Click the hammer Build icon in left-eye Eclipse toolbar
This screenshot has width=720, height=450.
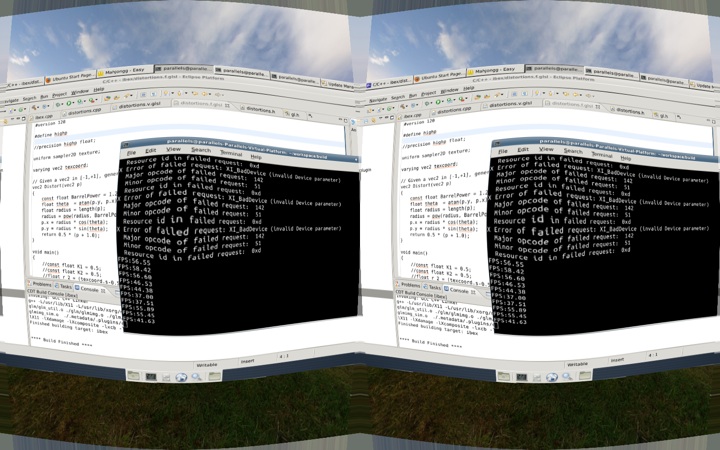click(x=34, y=107)
